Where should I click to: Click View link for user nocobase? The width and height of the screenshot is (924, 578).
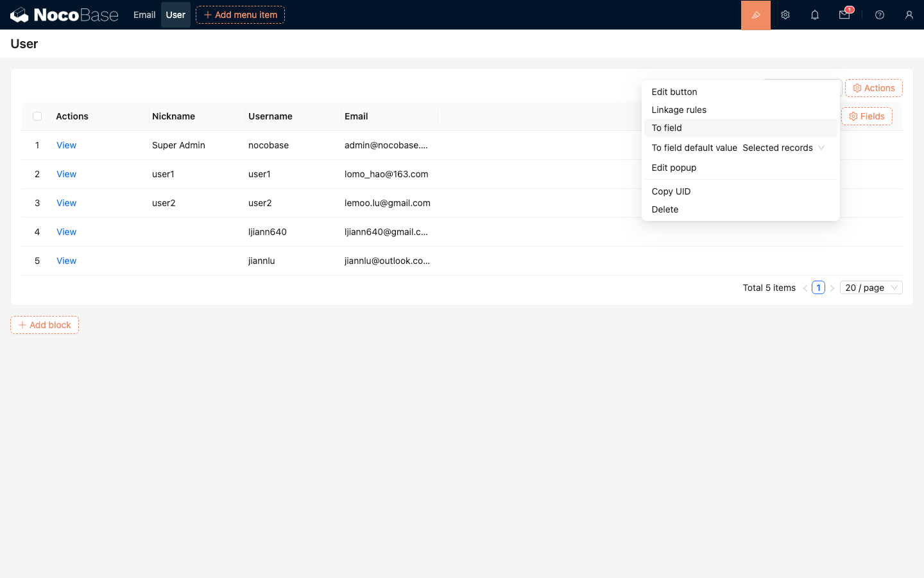point(66,145)
